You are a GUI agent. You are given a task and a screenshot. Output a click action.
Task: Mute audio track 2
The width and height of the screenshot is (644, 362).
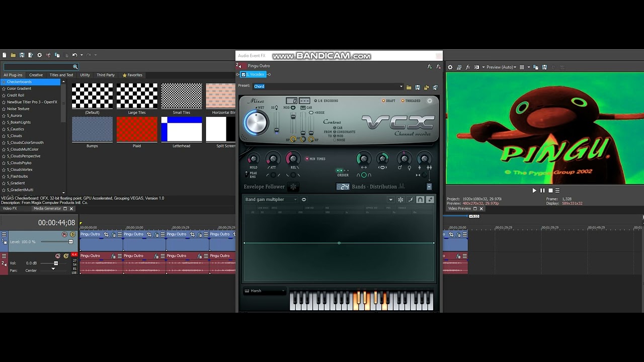[58, 256]
